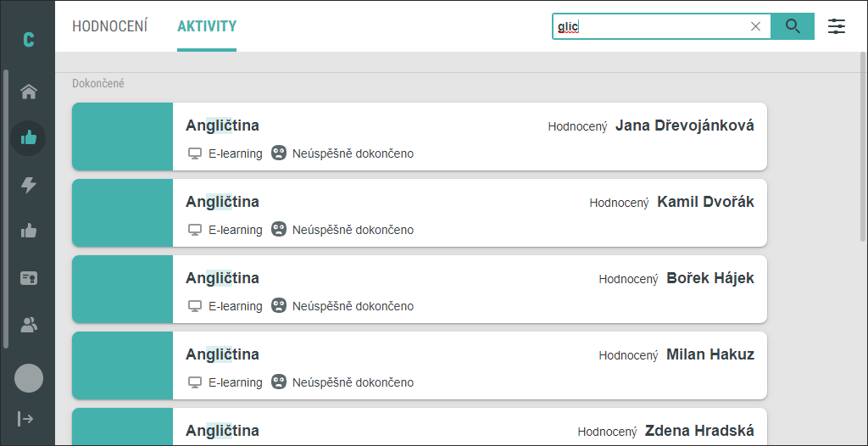868x446 pixels.
Task: Click the page's vertical scrollbar
Action: (864, 147)
